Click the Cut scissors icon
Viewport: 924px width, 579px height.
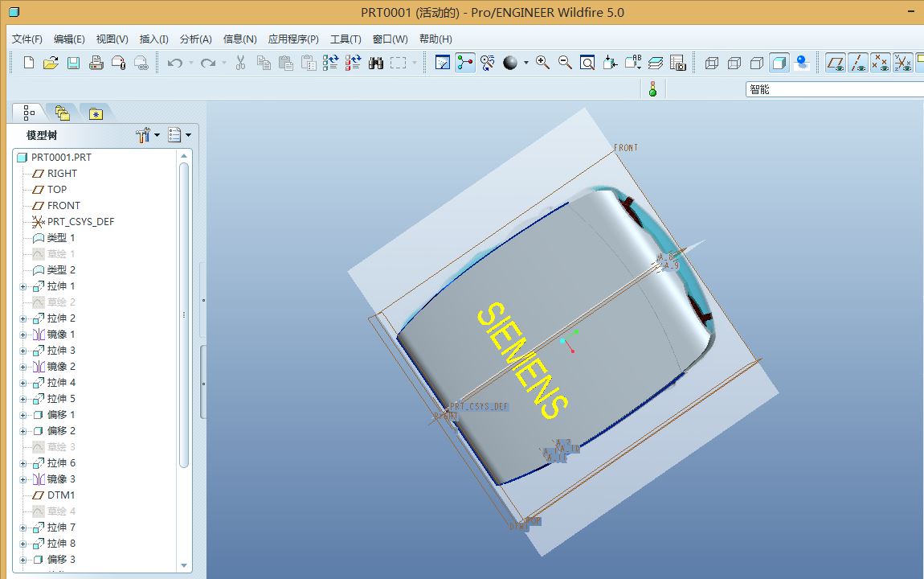pos(240,63)
